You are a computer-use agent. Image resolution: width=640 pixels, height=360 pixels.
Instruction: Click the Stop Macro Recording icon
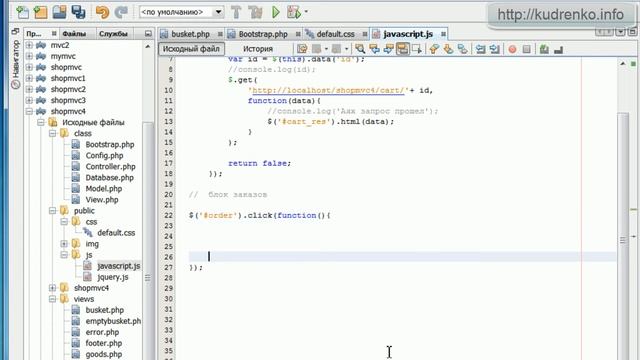pos(527,49)
